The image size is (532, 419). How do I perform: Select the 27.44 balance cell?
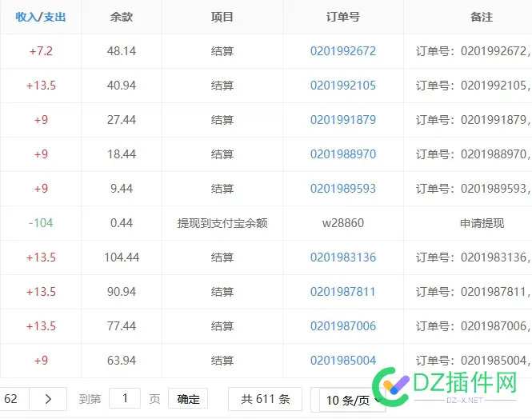[x=122, y=120]
